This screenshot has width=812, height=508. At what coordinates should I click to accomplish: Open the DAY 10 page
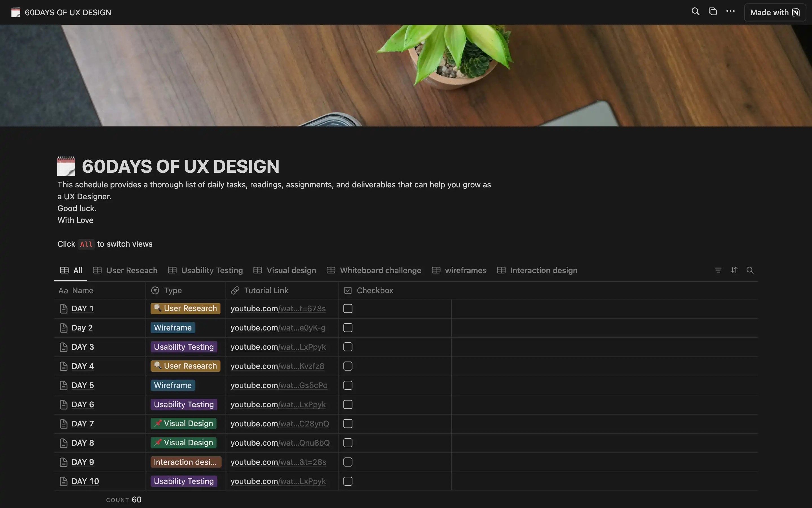85,481
